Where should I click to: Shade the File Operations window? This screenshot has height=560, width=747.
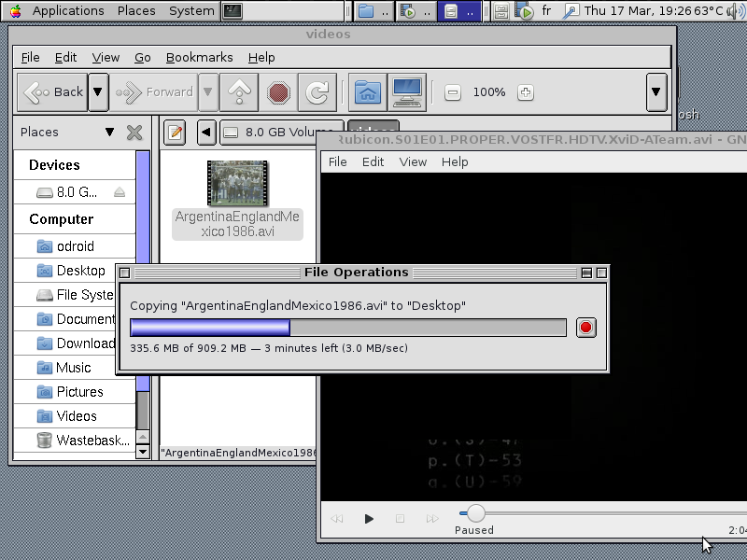point(587,273)
